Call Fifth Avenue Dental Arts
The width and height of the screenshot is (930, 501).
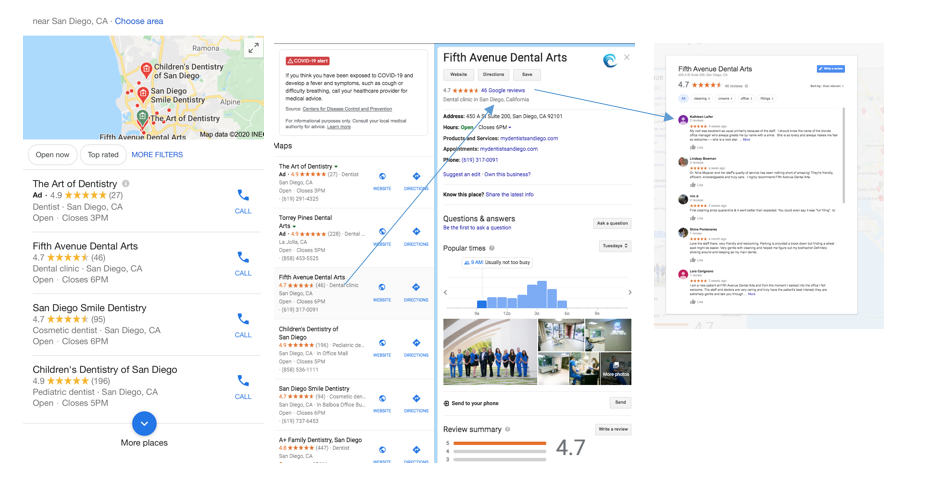pos(243,263)
